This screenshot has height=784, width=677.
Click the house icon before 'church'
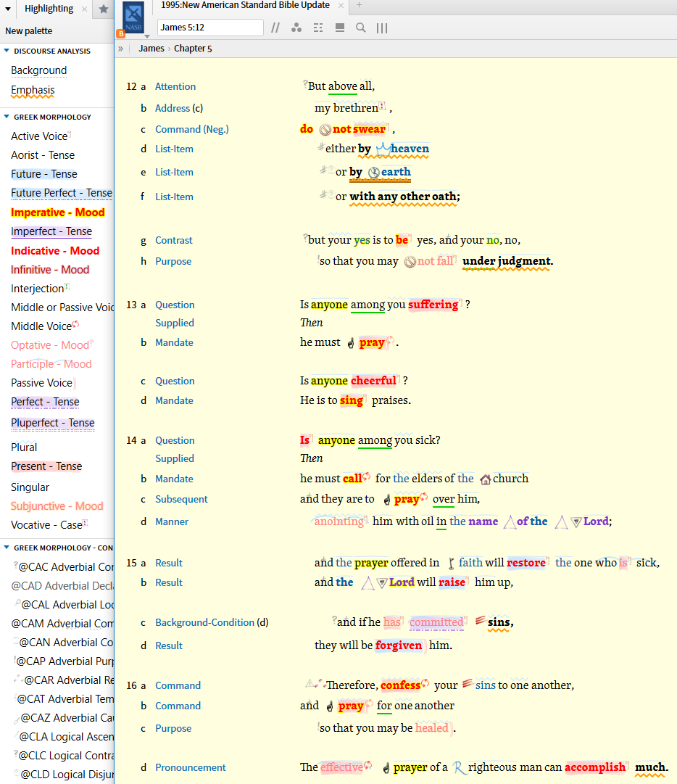coord(485,479)
